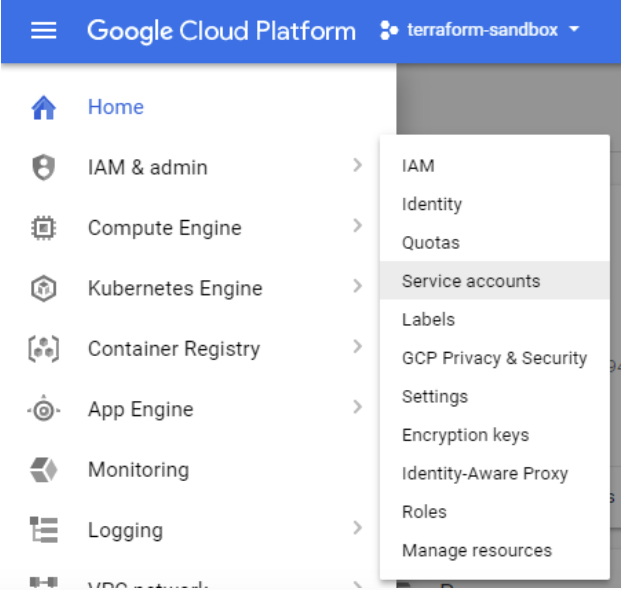The width and height of the screenshot is (622, 590).
Task: Expand the Compute Engine submenu chevron
Action: [x=357, y=225]
